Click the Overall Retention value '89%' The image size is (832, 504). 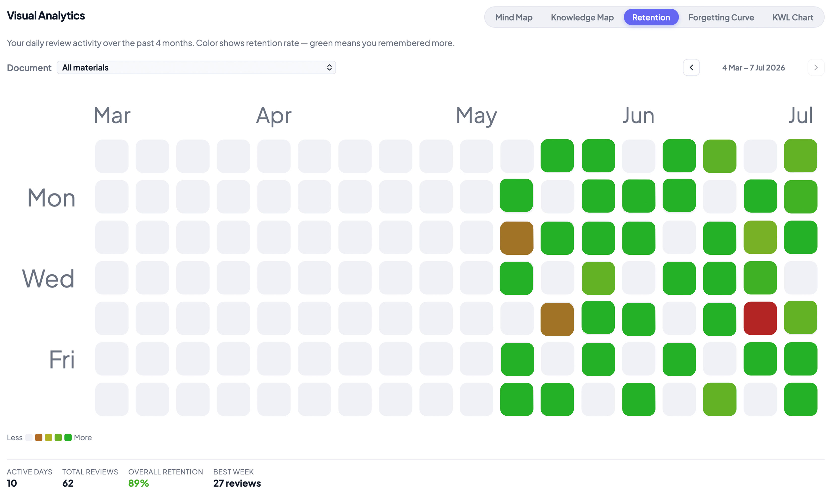point(138,483)
